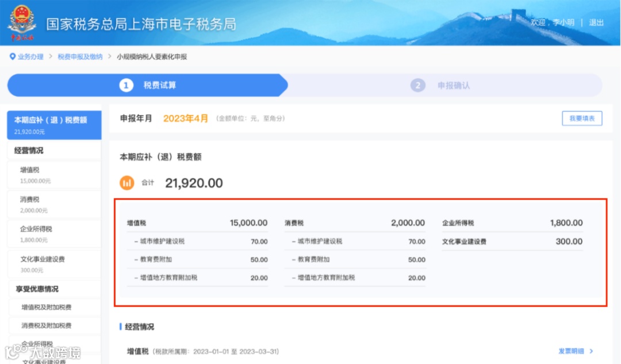621x364 pixels.
Task: Click the 消费税 2,000.00 summary row
Action: [x=355, y=223]
